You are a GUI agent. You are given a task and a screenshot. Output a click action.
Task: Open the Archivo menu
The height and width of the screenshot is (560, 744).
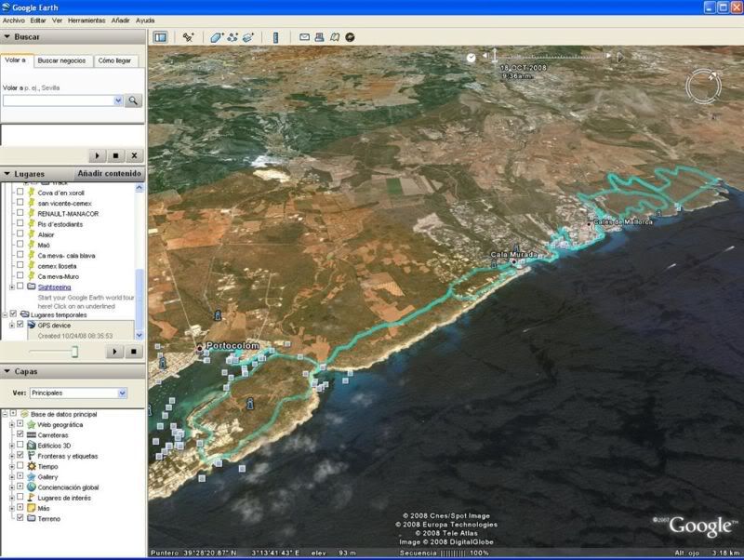(x=13, y=20)
